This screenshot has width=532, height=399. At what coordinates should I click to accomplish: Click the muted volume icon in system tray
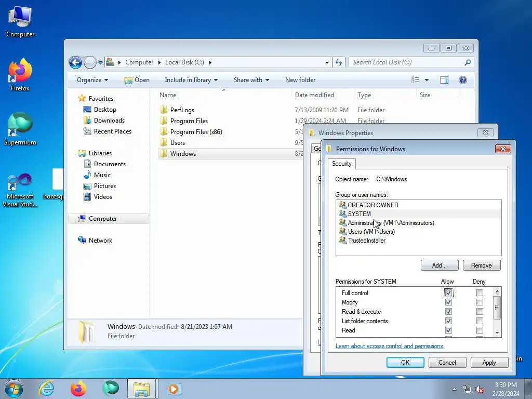[x=480, y=390]
